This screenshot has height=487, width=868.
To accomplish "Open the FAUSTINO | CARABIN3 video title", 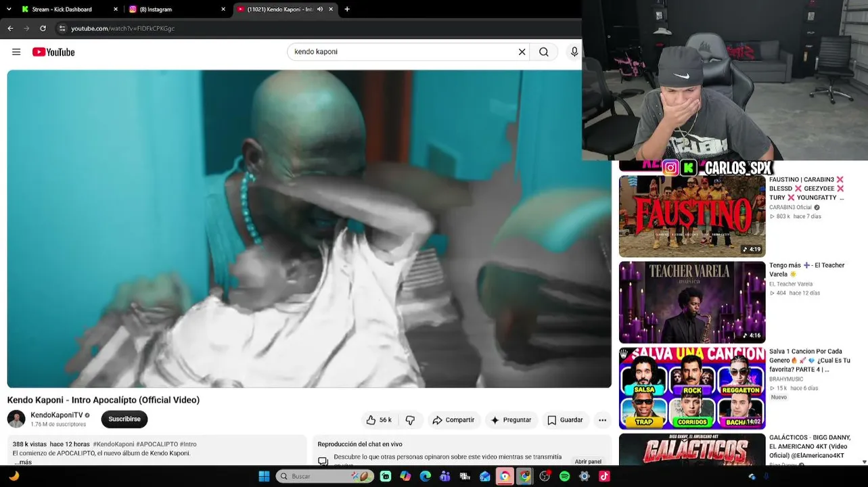I will pos(806,189).
